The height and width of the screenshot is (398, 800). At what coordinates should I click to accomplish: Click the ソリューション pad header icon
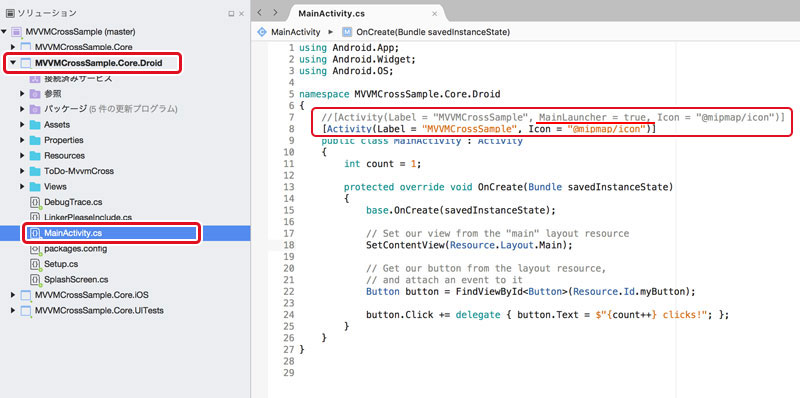tap(10, 13)
